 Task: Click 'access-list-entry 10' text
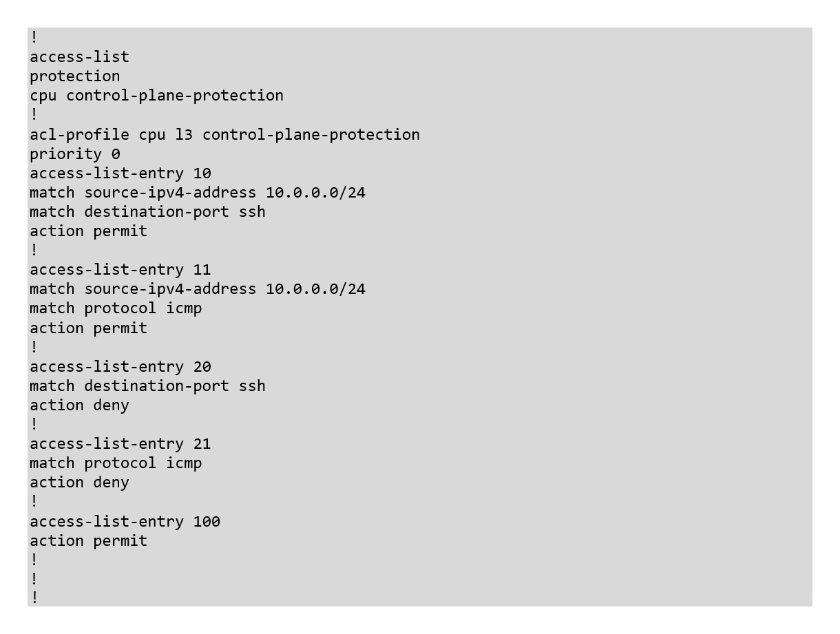point(120,173)
